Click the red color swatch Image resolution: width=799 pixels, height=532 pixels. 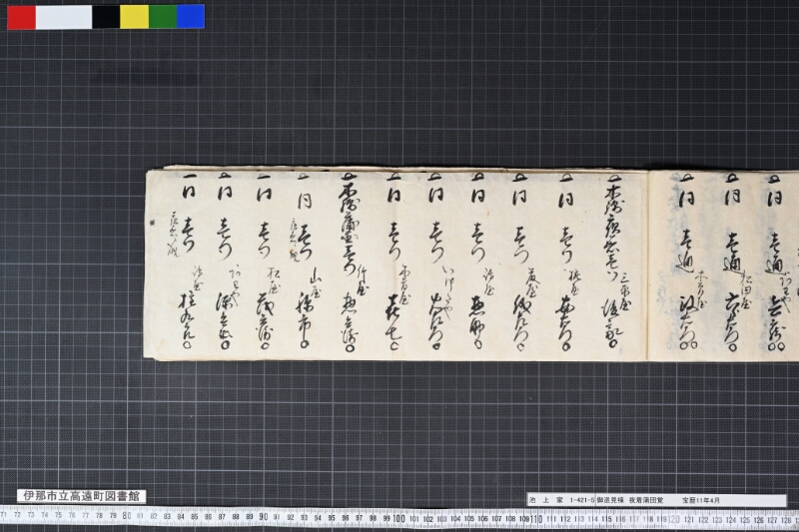point(21,17)
